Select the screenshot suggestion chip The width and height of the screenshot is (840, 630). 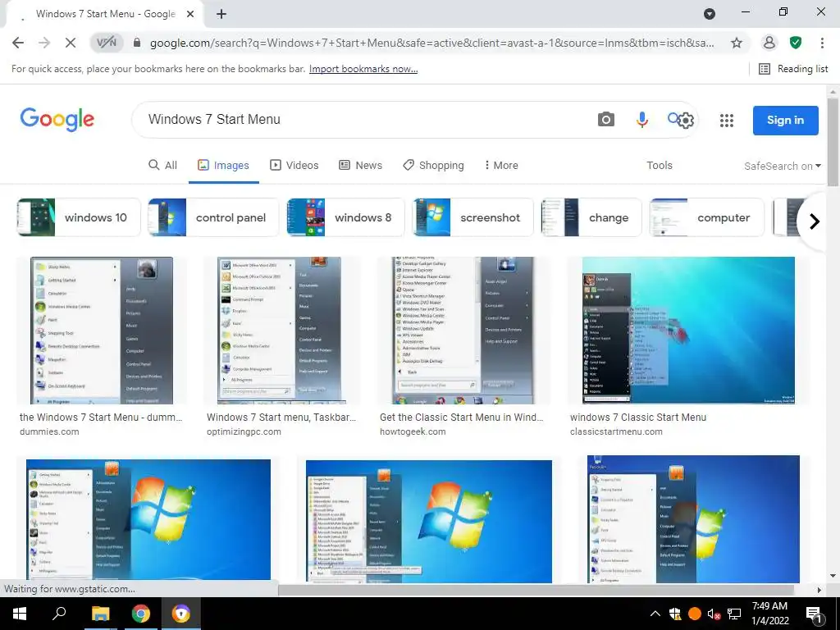(x=473, y=217)
